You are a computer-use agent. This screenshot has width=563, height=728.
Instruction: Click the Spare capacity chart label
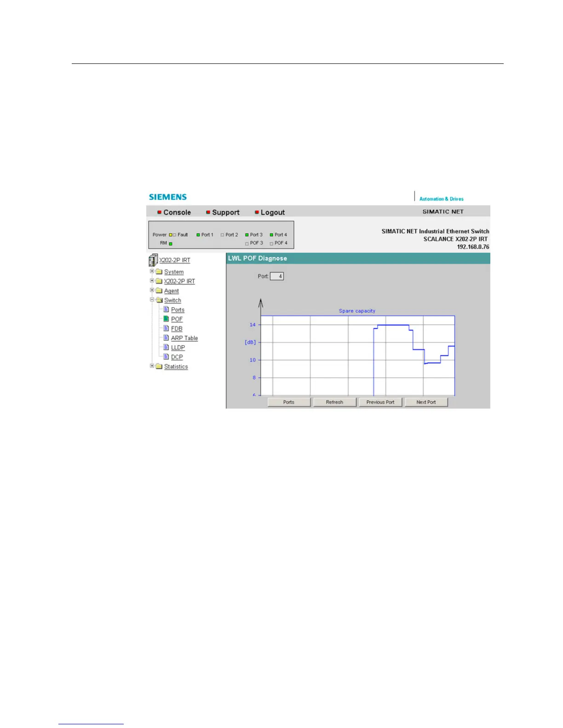click(x=357, y=311)
